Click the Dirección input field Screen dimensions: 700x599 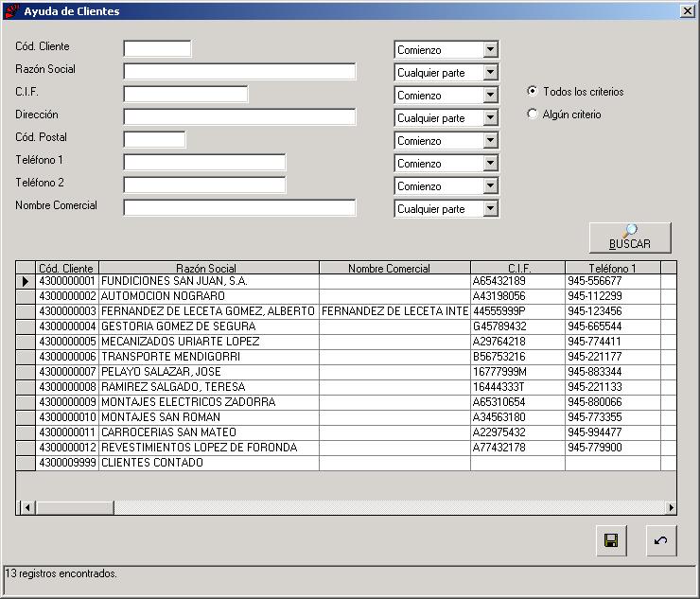(239, 117)
